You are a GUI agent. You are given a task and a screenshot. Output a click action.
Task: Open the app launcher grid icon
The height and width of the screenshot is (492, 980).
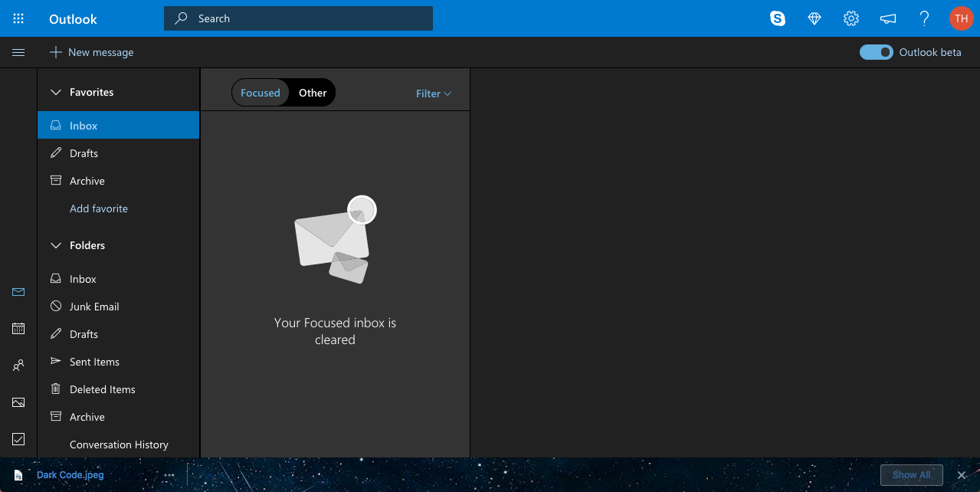coord(18,18)
